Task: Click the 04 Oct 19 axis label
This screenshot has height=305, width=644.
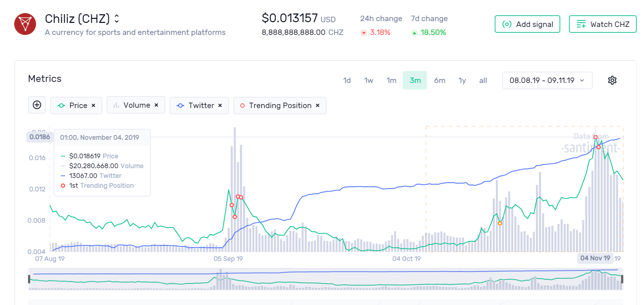Action: coord(407,259)
